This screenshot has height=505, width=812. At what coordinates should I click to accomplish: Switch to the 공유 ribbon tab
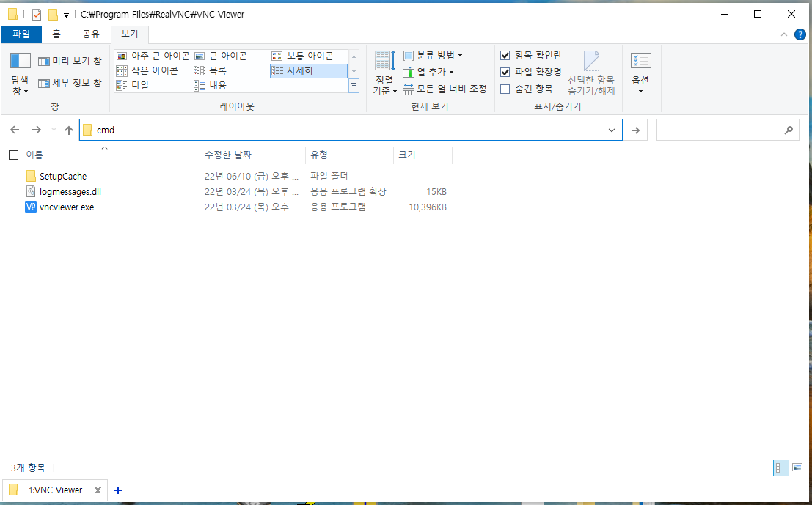pos(91,34)
